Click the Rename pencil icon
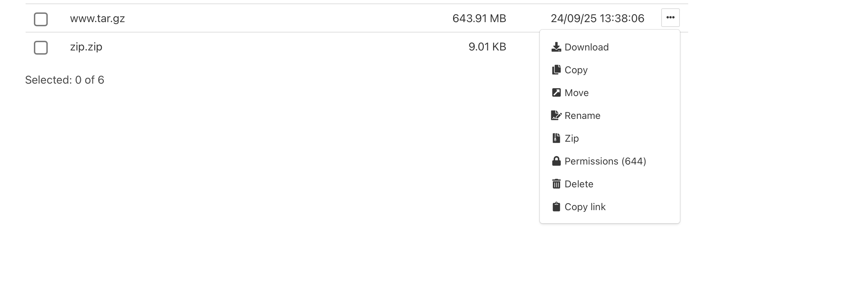This screenshot has width=868, height=291. pyautogui.click(x=556, y=115)
